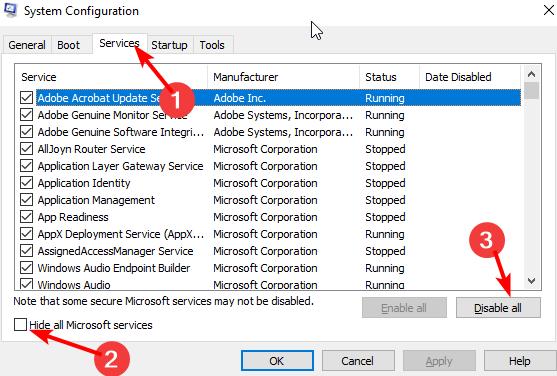The width and height of the screenshot is (557, 376).
Task: Uncheck Application Identity checkbox
Action: (x=26, y=183)
